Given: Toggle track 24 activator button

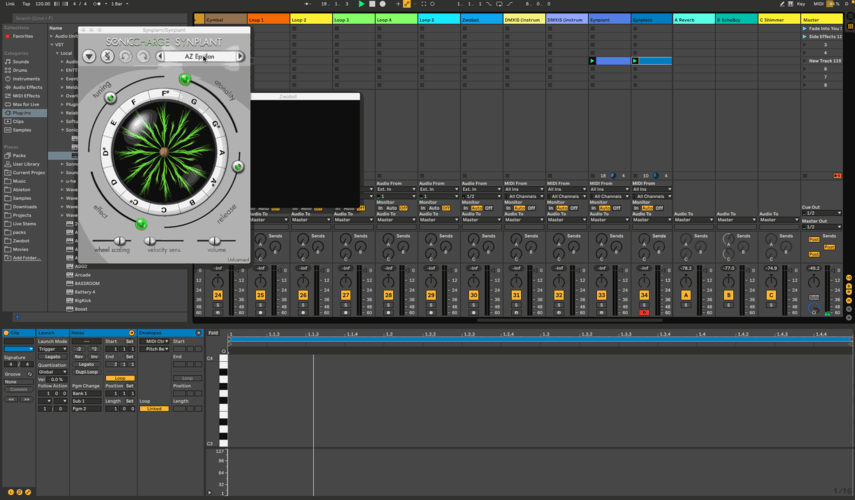Looking at the screenshot, I should coord(218,295).
